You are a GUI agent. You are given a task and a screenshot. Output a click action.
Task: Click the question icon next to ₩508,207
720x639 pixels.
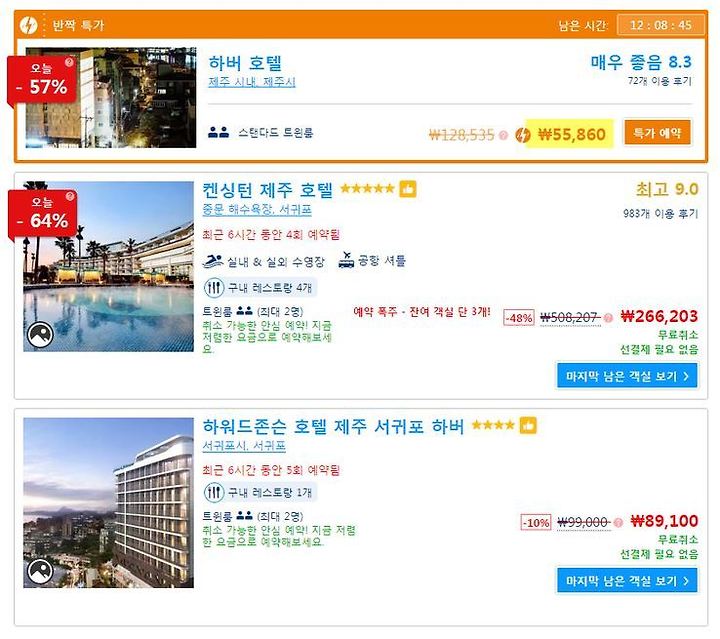[608, 318]
